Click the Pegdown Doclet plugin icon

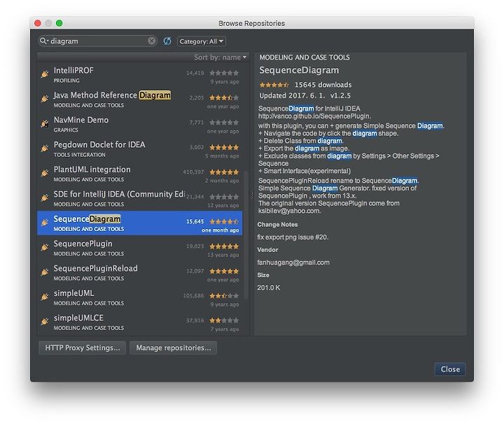(x=45, y=148)
